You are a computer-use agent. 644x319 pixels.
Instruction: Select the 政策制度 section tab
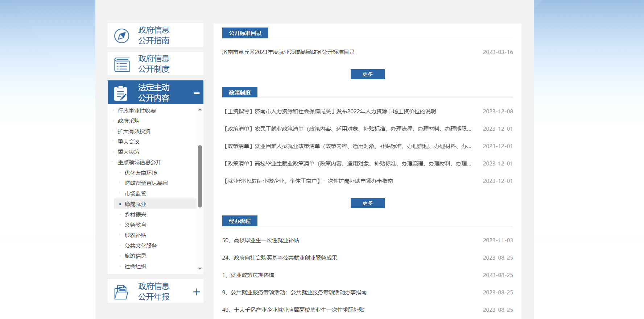pyautogui.click(x=240, y=92)
